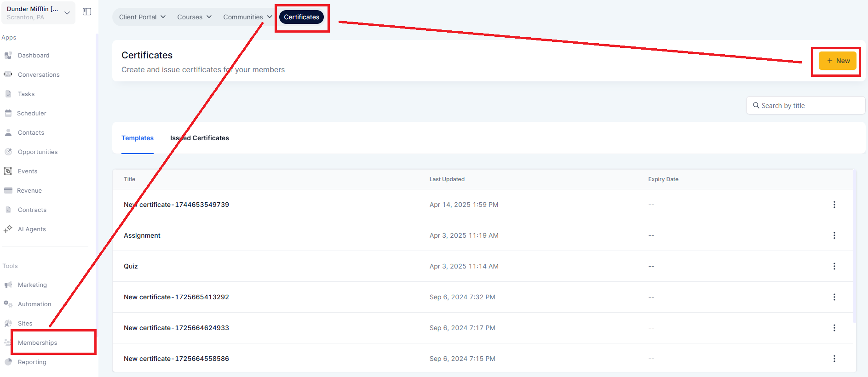Viewport: 868px width, 377px height.
Task: Select the Certificates navigation pill
Action: click(301, 17)
